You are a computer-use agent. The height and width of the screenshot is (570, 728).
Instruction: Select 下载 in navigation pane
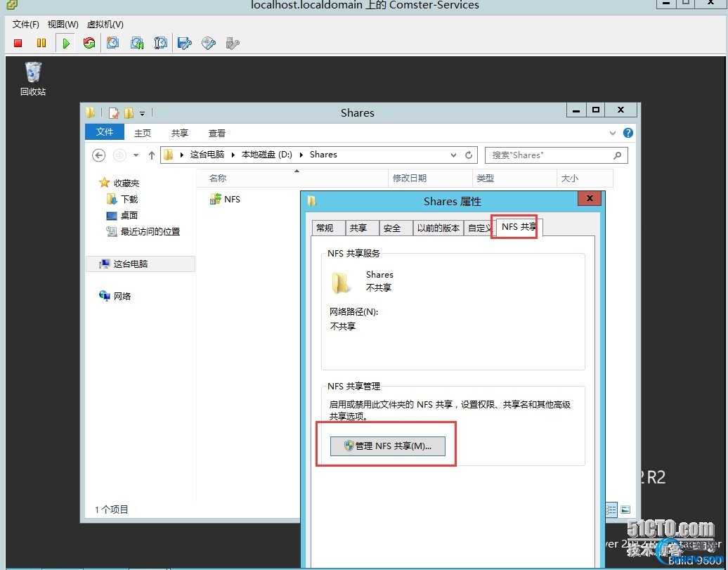tap(129, 200)
